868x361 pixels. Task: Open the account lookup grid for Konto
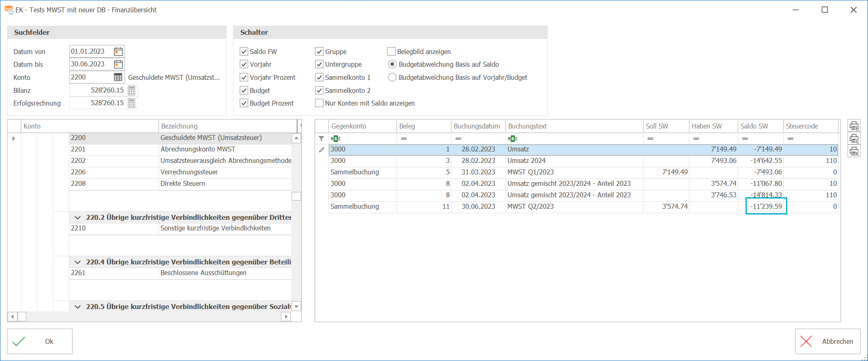pyautogui.click(x=118, y=77)
